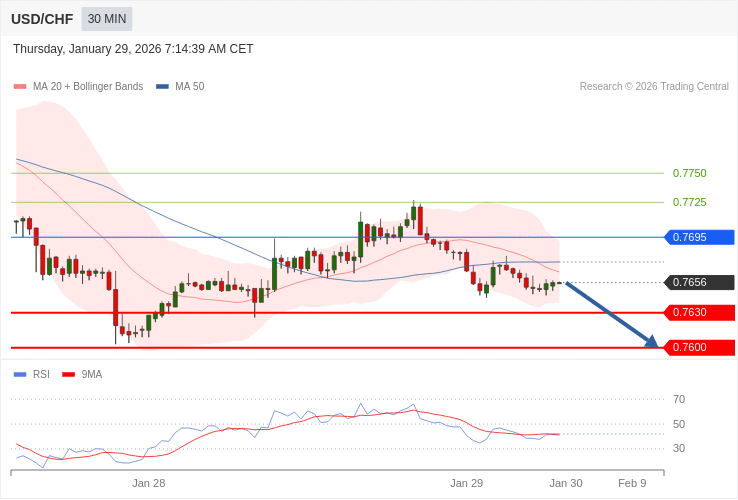738x500 pixels.
Task: Toggle the RSI legend swatch
Action: [x=20, y=375]
